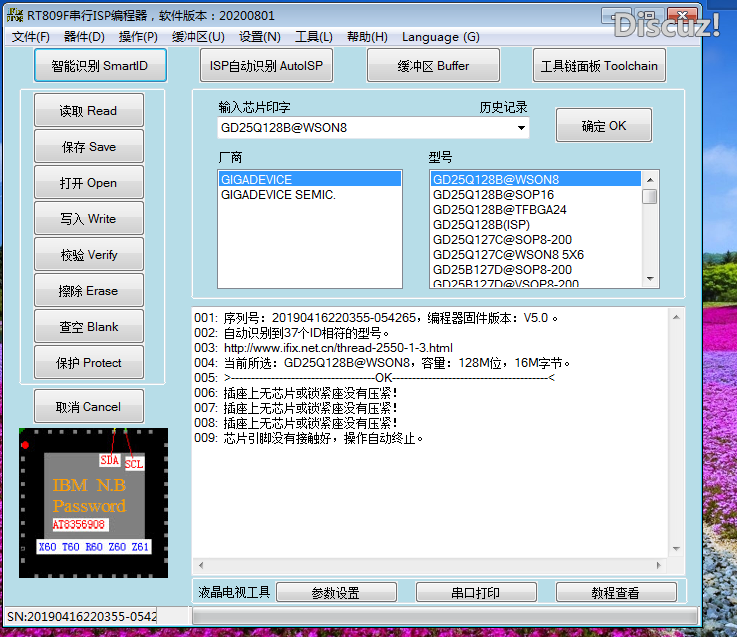
Task: Click ISP自动识别 AutoISP button
Action: point(267,65)
